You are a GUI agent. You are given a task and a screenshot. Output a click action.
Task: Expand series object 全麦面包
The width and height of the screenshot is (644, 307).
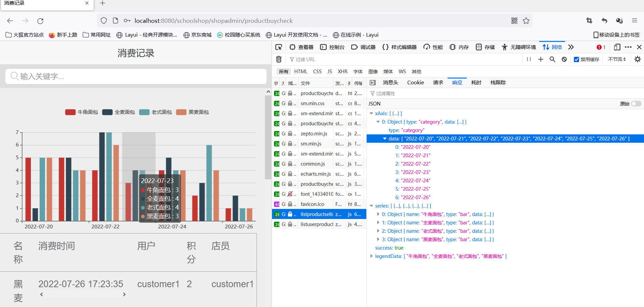tap(378, 223)
